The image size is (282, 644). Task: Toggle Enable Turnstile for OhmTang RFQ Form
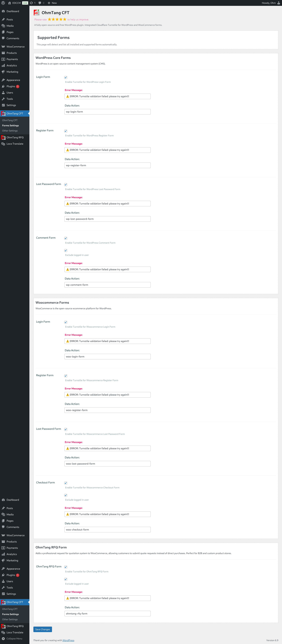66,567
